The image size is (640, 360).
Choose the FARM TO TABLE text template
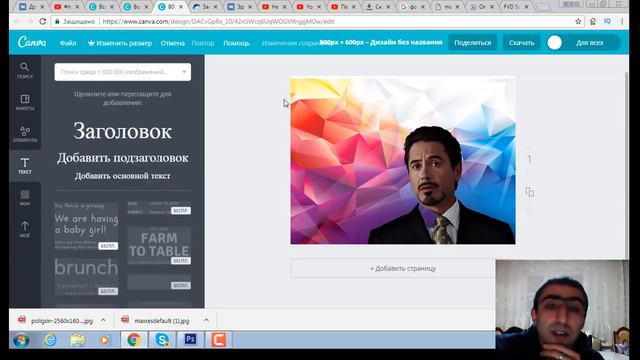[159, 245]
